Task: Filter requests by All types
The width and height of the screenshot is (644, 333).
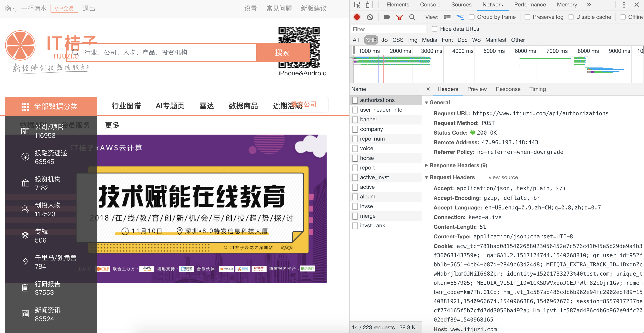Action: pyautogui.click(x=356, y=40)
